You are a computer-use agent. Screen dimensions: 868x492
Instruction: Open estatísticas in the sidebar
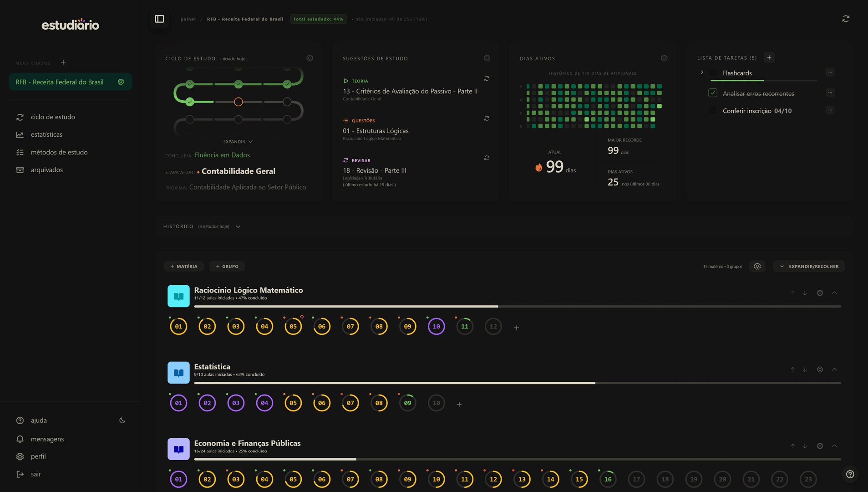click(x=46, y=135)
